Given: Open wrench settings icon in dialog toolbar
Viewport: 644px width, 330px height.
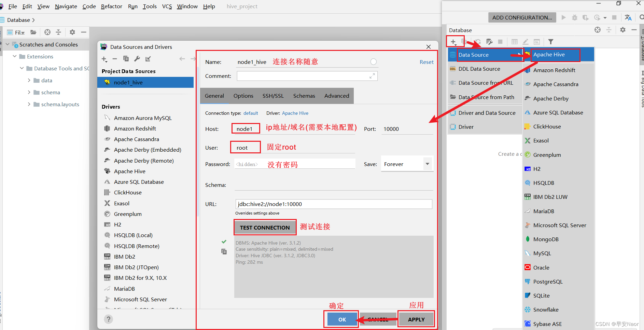Looking at the screenshot, I should (x=137, y=59).
